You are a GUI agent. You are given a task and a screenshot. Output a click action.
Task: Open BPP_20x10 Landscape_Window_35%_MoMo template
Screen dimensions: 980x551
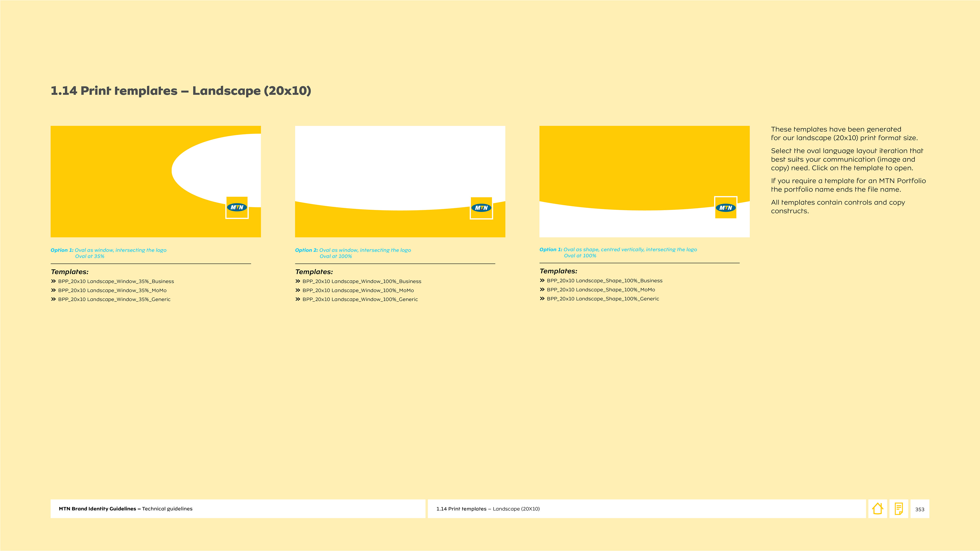tap(112, 291)
